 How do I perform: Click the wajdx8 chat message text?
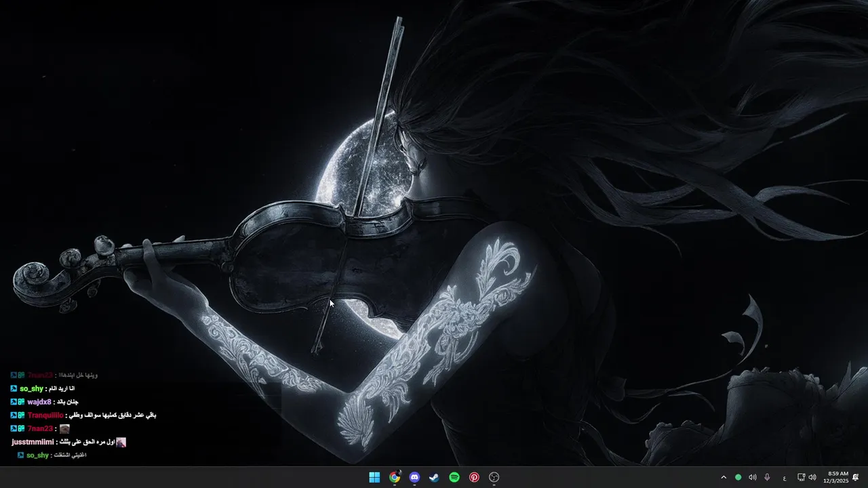tap(69, 402)
